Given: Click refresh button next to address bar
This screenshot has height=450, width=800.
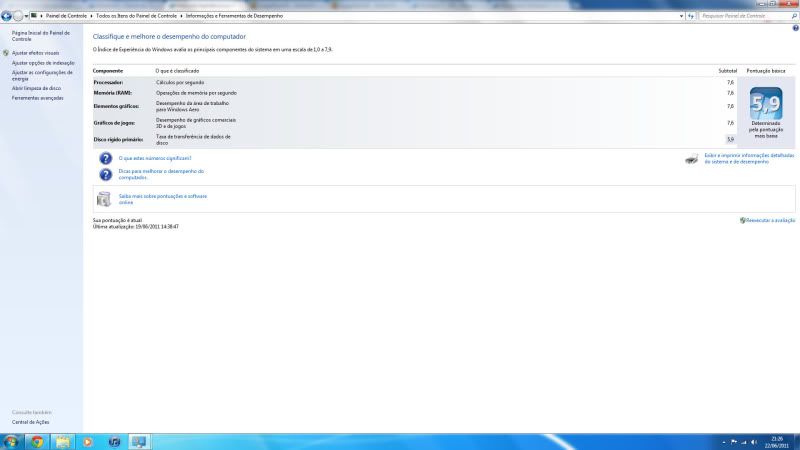Looking at the screenshot, I should click(690, 16).
